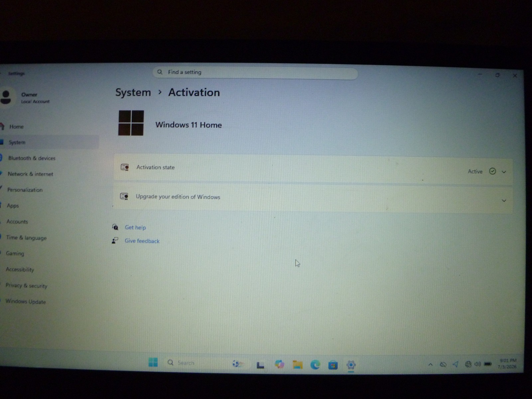Click the location arrow tray icon

tap(456, 364)
